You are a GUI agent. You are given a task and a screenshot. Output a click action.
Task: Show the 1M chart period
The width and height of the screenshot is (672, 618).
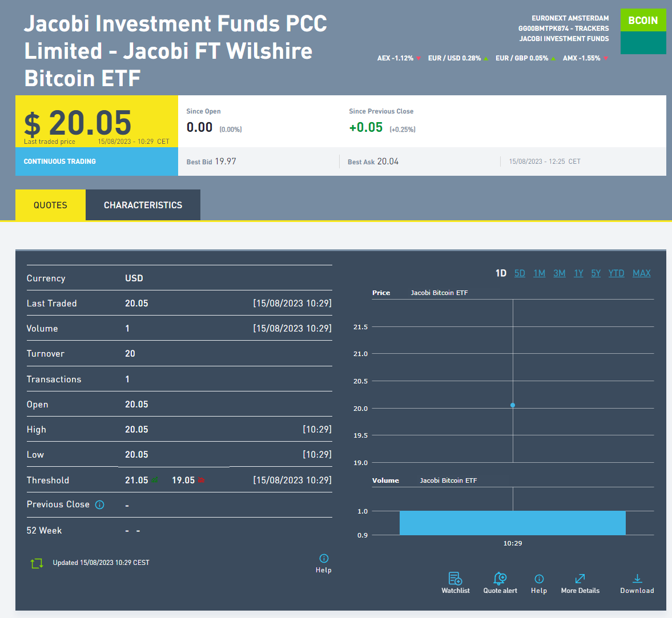539,273
